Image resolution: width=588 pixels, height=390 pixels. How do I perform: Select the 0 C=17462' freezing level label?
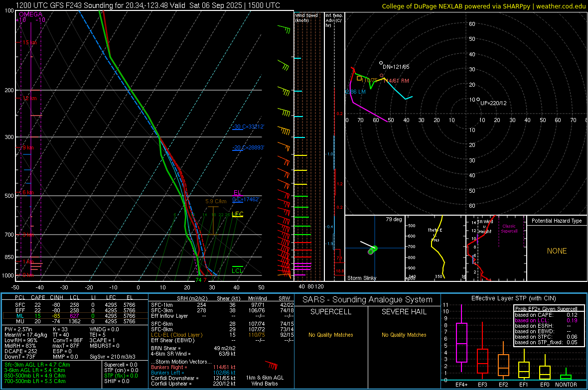[246, 200]
